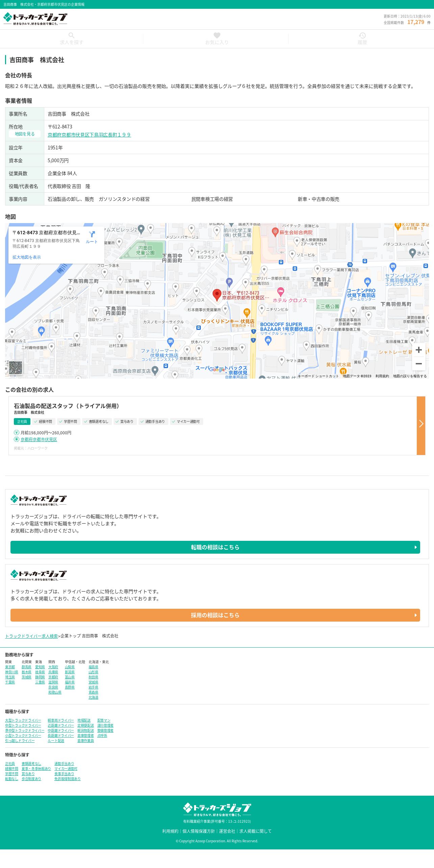Click the トラッカーズジョブ logo above 採用 consultation
Viewport: 434px width, 868px height.
pyautogui.click(x=39, y=575)
